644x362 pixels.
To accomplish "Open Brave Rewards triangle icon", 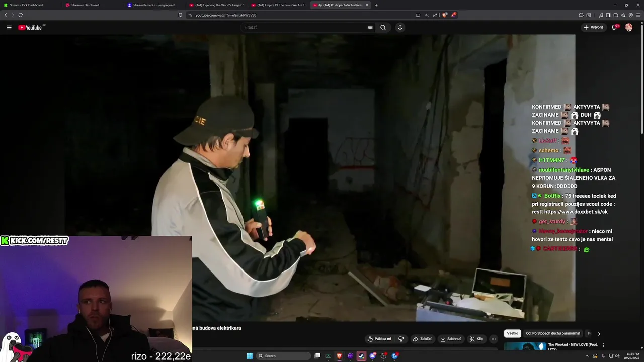I will pos(453,15).
